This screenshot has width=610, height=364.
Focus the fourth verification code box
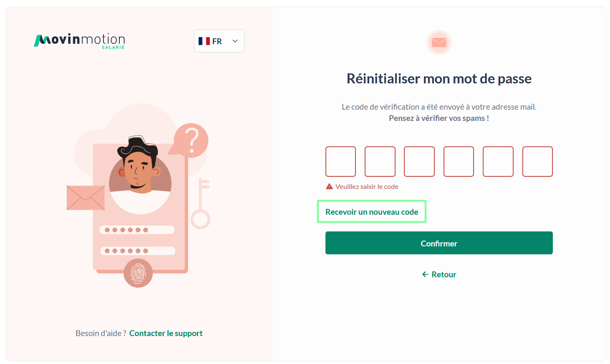(x=459, y=161)
